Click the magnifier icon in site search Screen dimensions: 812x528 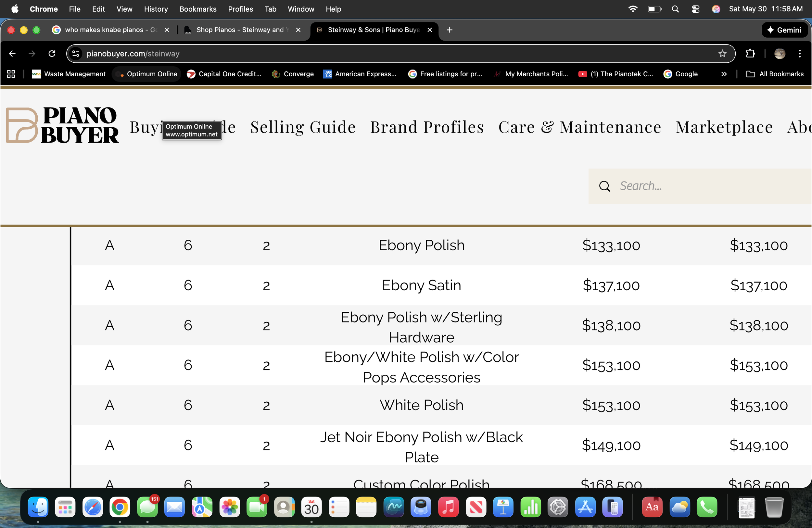click(x=604, y=186)
